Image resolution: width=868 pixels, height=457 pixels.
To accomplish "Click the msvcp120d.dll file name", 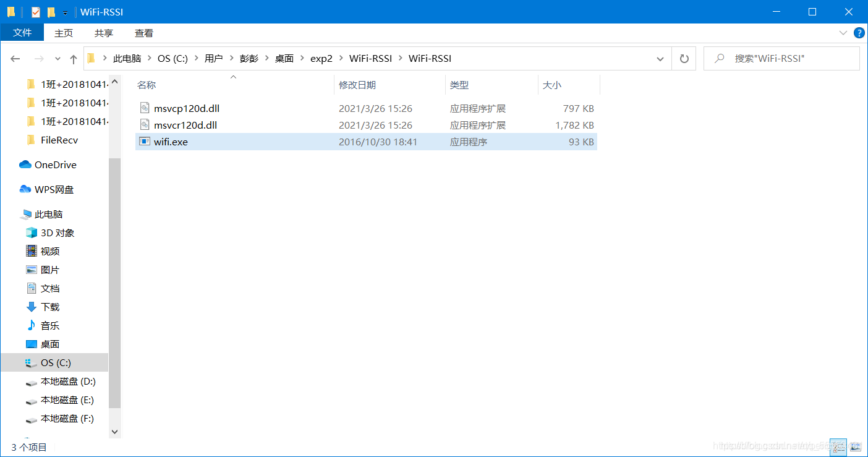I will [x=187, y=108].
